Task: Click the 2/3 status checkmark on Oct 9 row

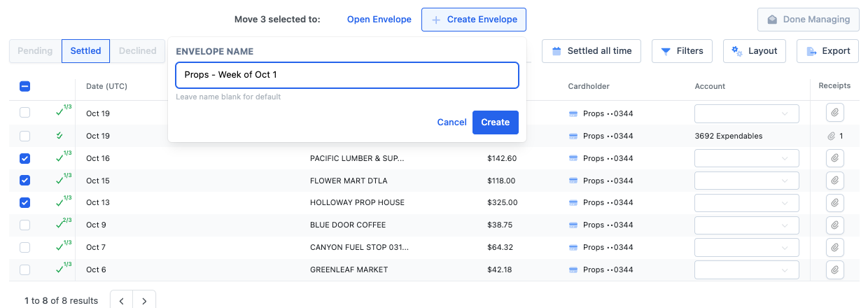Action: (x=64, y=225)
